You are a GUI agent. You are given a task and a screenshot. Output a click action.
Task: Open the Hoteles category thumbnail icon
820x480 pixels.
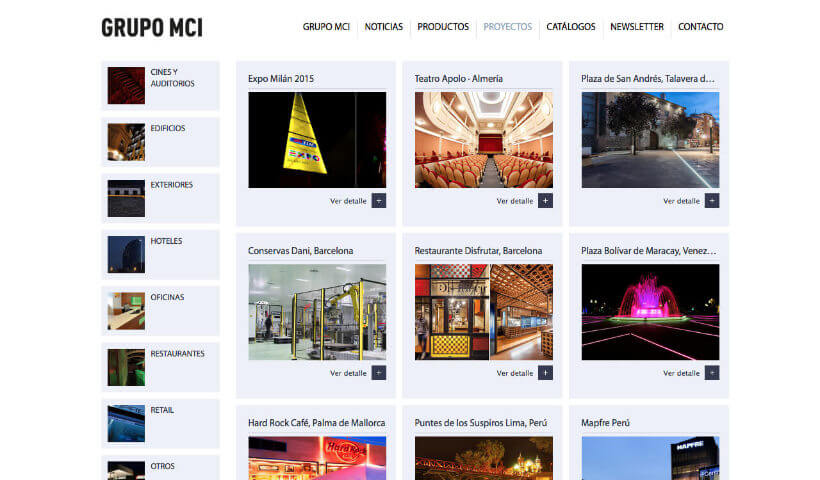point(126,254)
